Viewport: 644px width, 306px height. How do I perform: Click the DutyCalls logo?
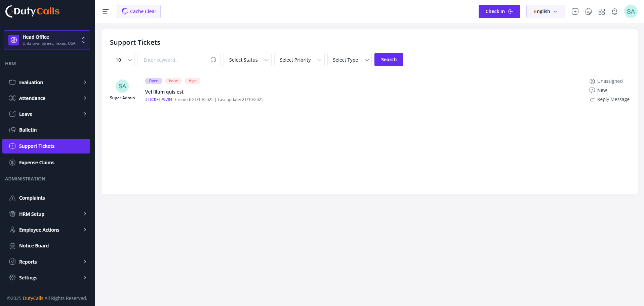tap(32, 11)
